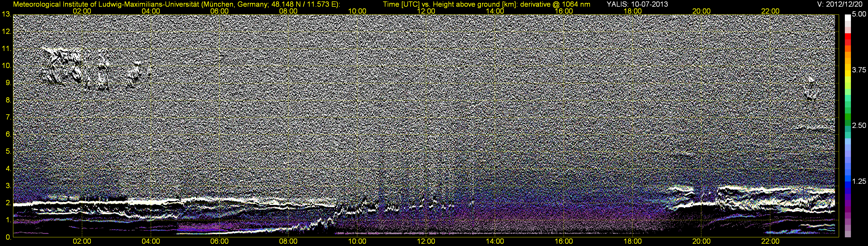Image resolution: width=868 pixels, height=246 pixels.
Task: Click the 'YALIS: 10-07-2013' date label
Action: coord(637,4)
